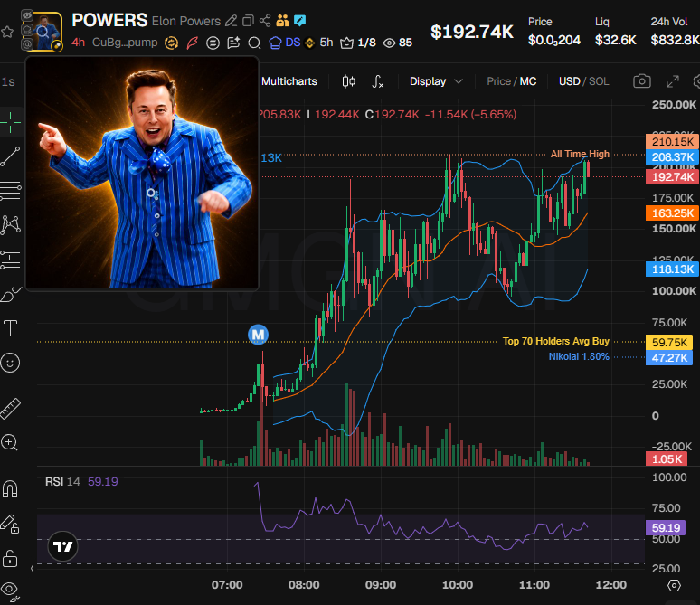Click the market cap value $192.74K
Image resolution: width=700 pixels, height=605 pixels.
coord(472,32)
